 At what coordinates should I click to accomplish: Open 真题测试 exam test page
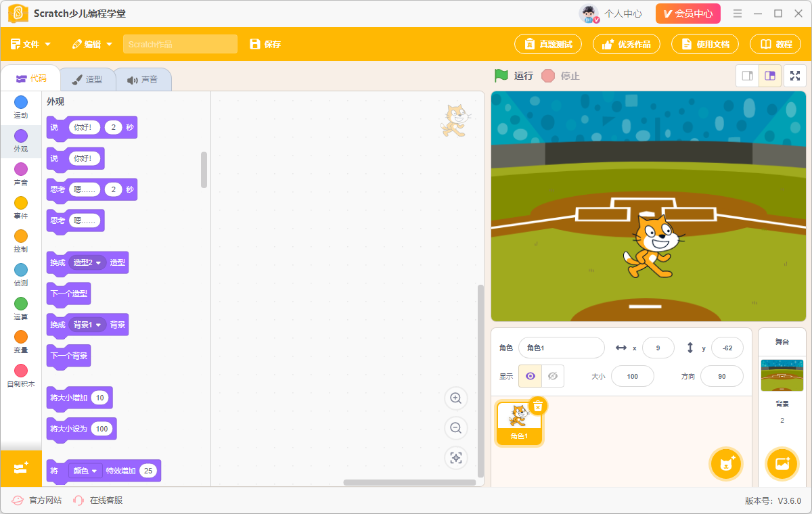coord(549,44)
